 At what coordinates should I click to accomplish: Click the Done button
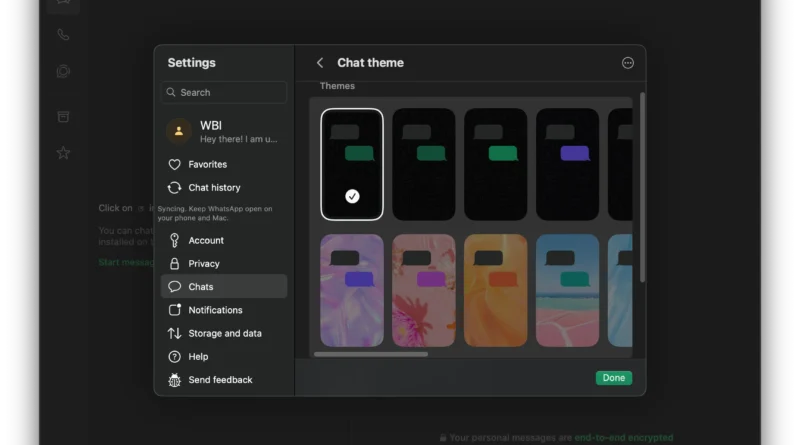tap(614, 378)
